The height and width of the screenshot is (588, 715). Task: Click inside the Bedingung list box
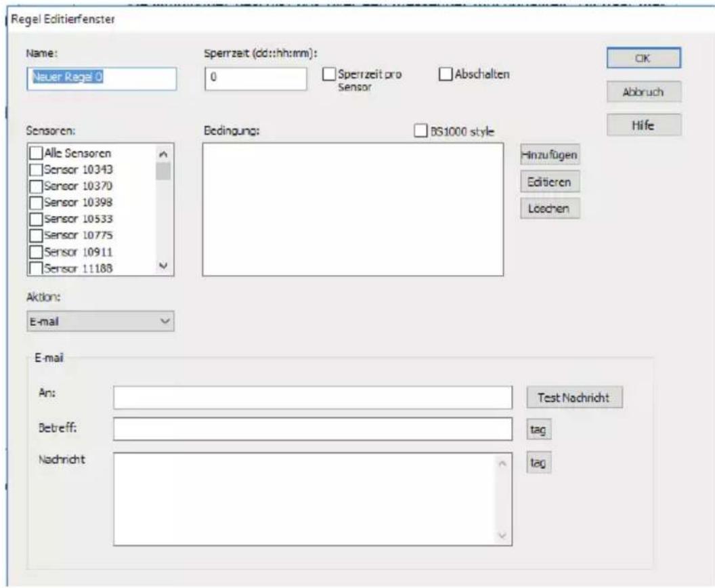pyautogui.click(x=353, y=209)
